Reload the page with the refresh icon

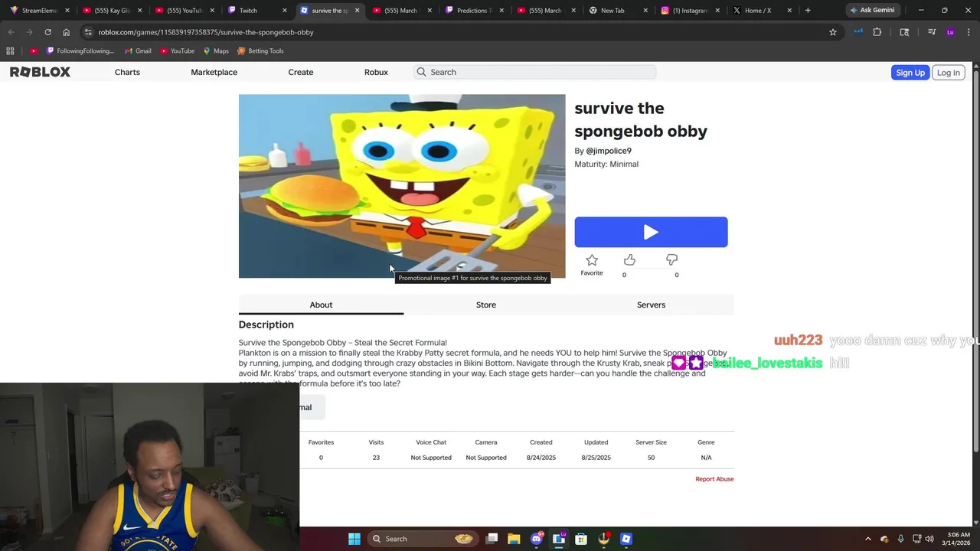(x=47, y=32)
